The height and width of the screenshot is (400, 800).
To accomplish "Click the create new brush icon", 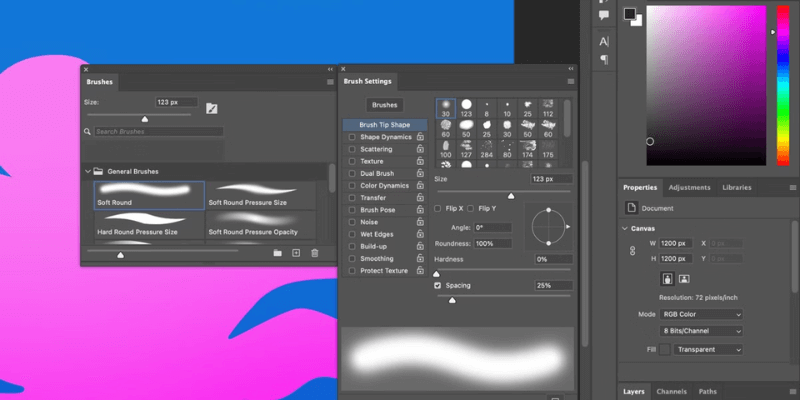I will 296,253.
